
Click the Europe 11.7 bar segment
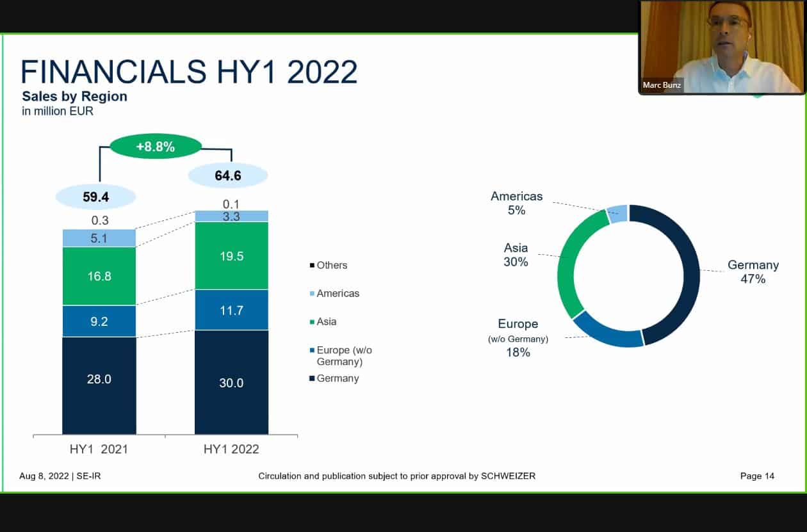231,310
